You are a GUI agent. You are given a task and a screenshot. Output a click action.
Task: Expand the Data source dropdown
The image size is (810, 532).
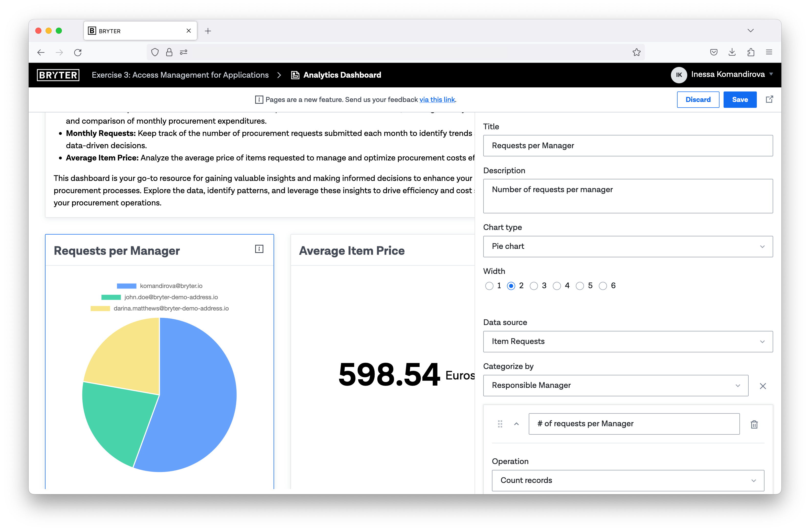628,341
